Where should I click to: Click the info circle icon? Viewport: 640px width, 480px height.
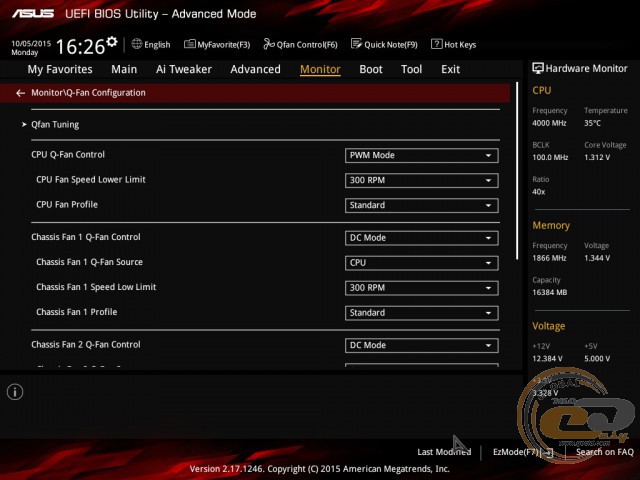[15, 392]
